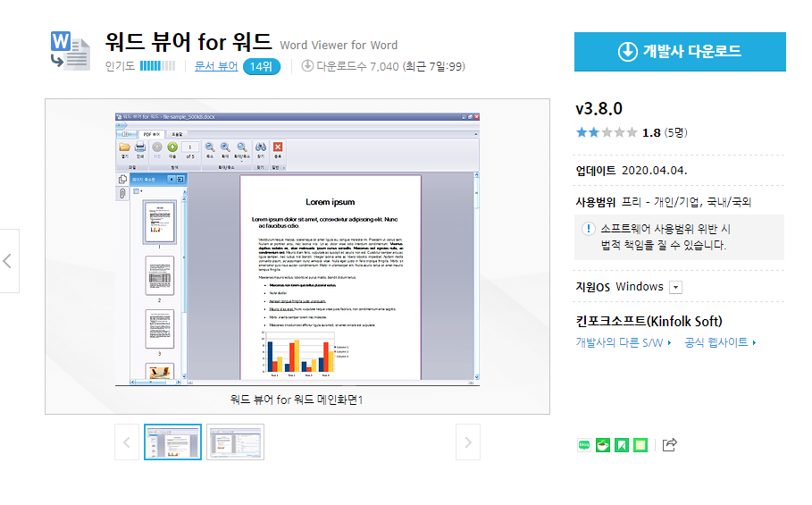
Task: Select the second screenshot thumbnail
Action: (235, 442)
